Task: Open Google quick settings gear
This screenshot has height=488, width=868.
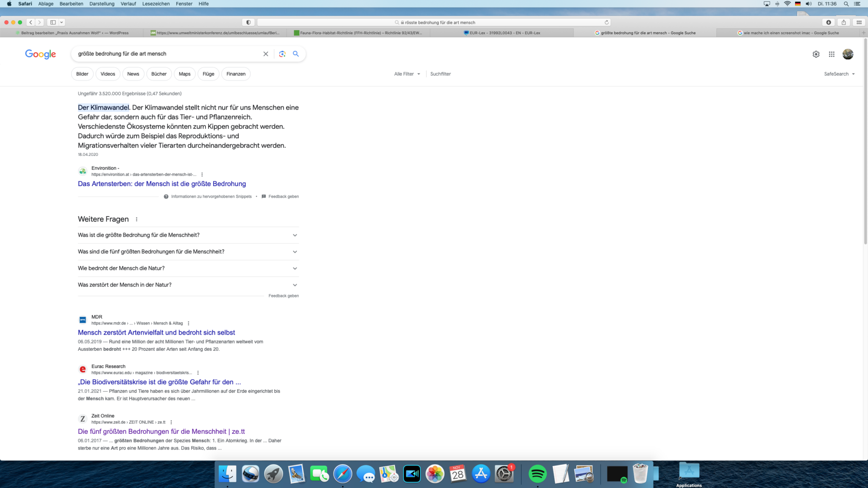Action: [816, 54]
